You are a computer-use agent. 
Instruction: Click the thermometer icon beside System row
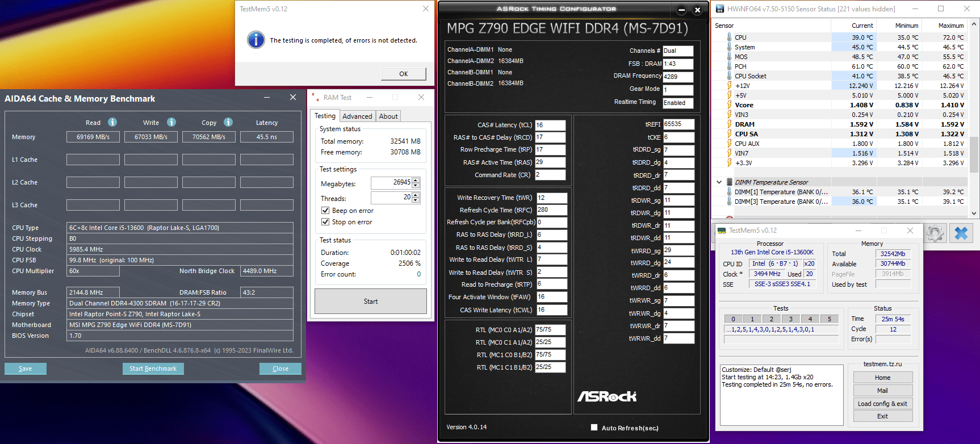click(x=729, y=47)
